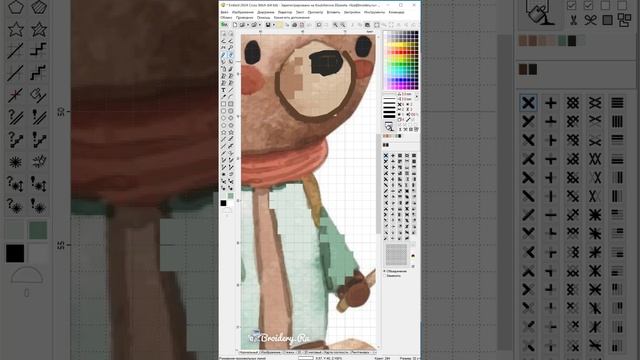Screen dimensions: 640x360
Task: Open the Изображение menu
Action: click(x=243, y=12)
